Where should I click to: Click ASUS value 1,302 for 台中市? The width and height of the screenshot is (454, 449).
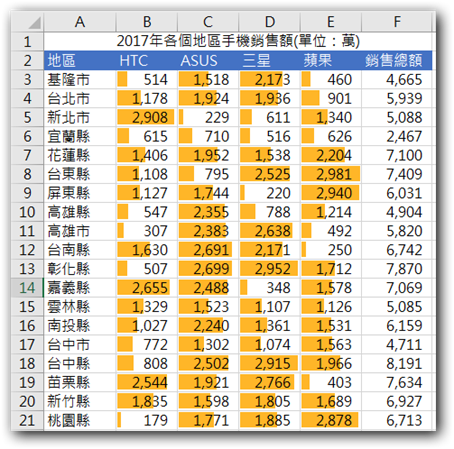[x=208, y=345]
